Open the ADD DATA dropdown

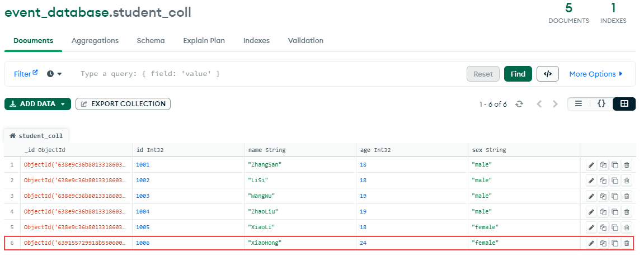click(x=37, y=104)
